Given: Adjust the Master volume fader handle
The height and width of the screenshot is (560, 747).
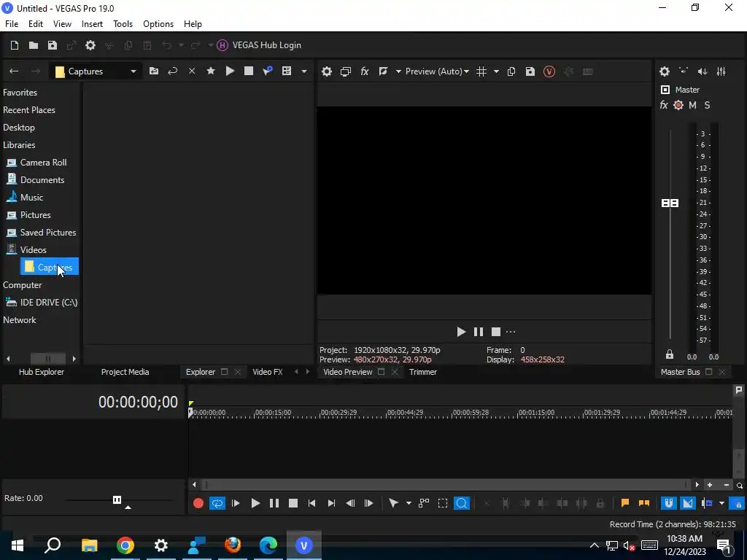Looking at the screenshot, I should click(x=670, y=203).
